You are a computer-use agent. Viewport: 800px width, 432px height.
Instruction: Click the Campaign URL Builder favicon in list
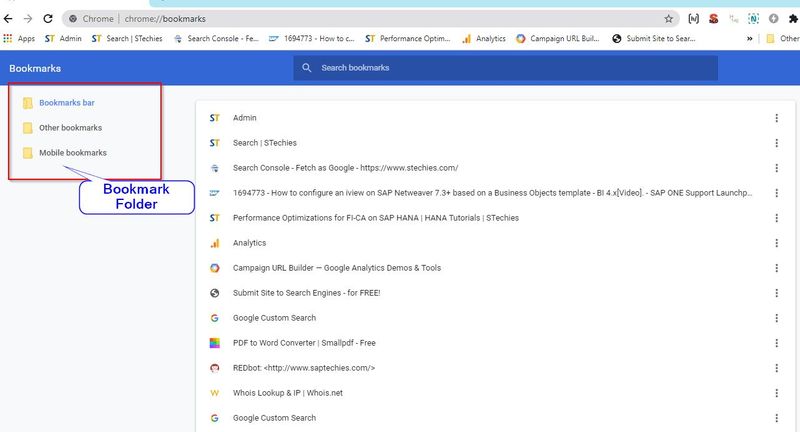[215, 268]
